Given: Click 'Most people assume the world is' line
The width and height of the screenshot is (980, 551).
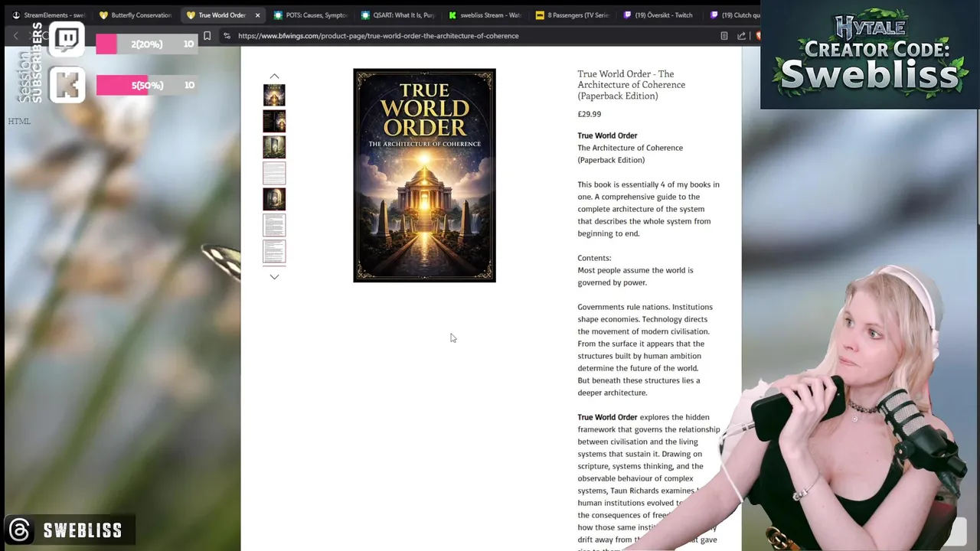Looking at the screenshot, I should [635, 270].
